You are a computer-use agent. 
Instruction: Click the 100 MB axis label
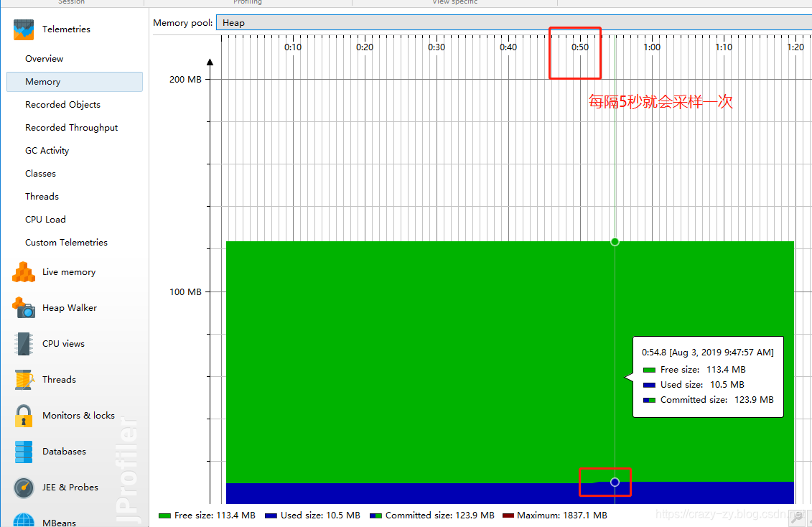[185, 292]
